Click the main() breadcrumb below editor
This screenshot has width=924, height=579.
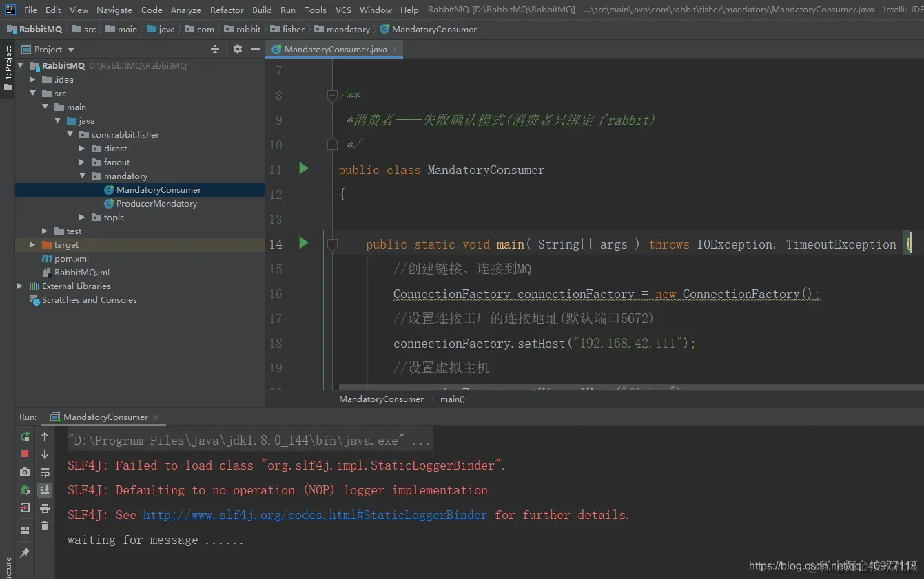click(453, 399)
